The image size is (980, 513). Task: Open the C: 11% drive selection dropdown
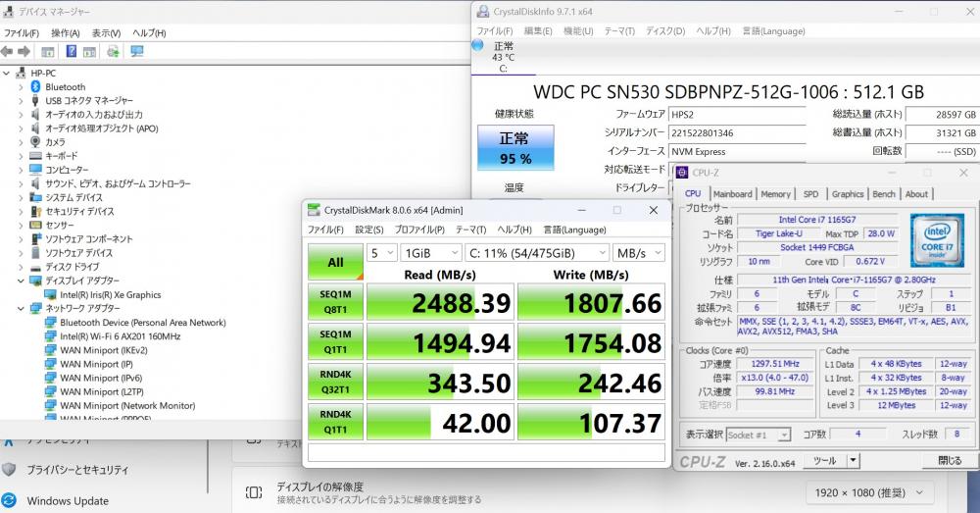coord(537,253)
